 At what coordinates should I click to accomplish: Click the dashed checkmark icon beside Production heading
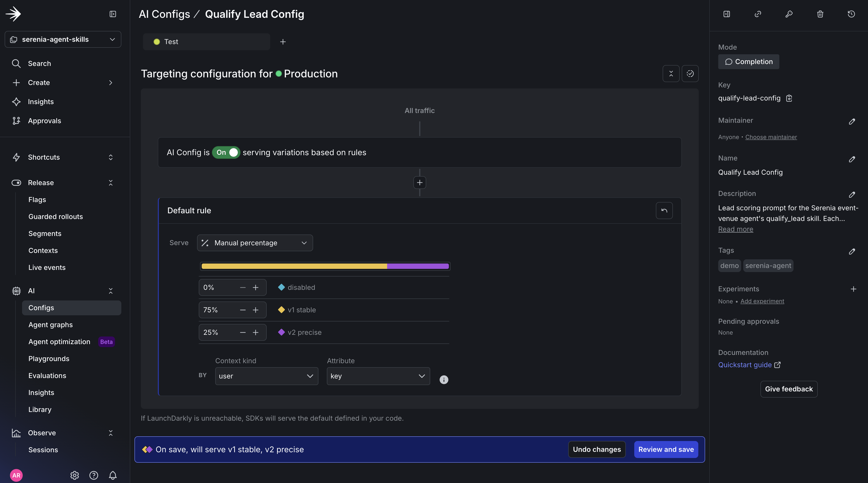[690, 73]
